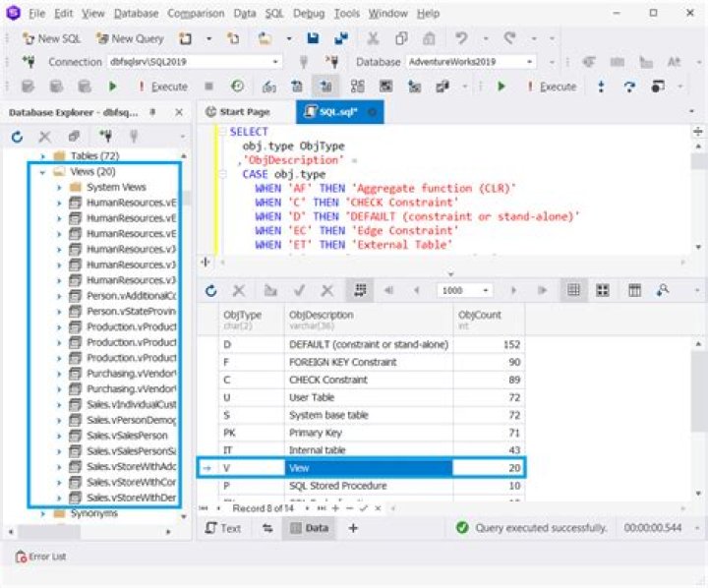Expand the Synonyms node
The image size is (708, 588).
tap(43, 514)
